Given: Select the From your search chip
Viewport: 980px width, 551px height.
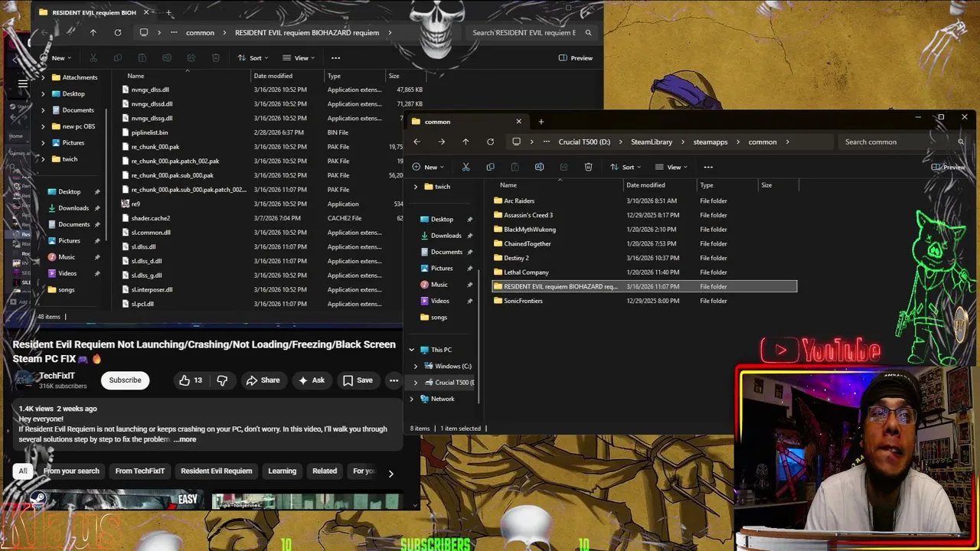Looking at the screenshot, I should 71,471.
